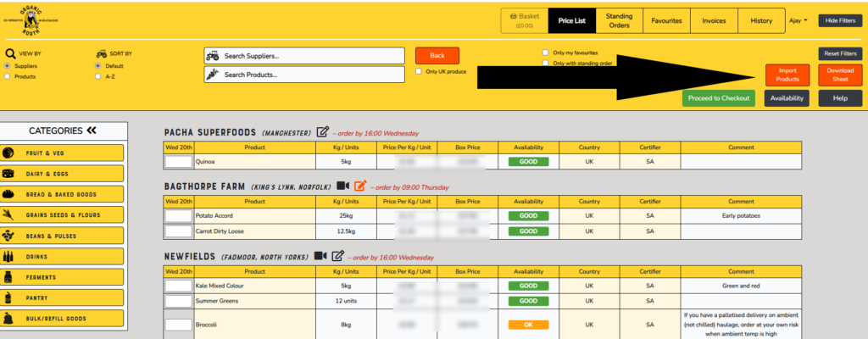Select View By Suppliers radio
Screen dimensions: 868x339
coord(7,66)
